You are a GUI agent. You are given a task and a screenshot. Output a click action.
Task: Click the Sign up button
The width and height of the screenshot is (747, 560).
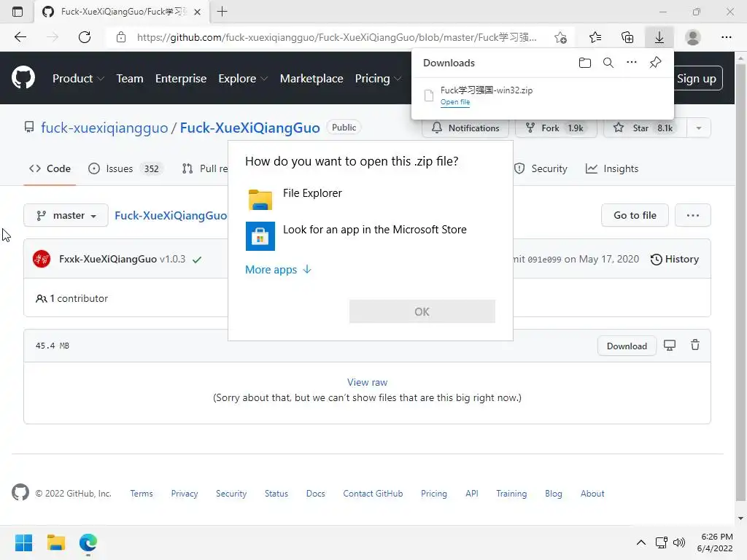(697, 79)
